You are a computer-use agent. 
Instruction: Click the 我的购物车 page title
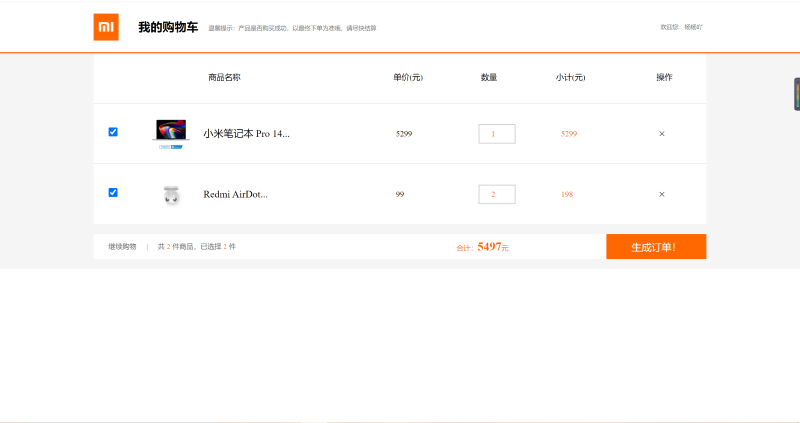pyautogui.click(x=168, y=28)
